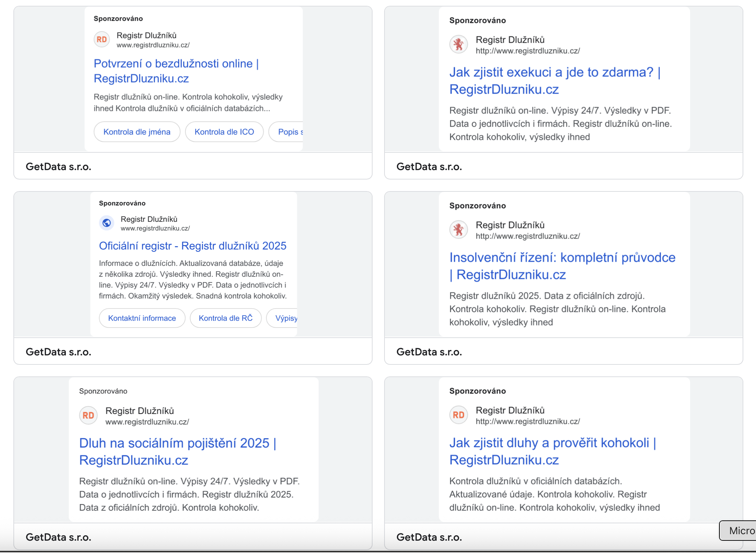Open the Insolvenční řízení ad preview card

564,278
